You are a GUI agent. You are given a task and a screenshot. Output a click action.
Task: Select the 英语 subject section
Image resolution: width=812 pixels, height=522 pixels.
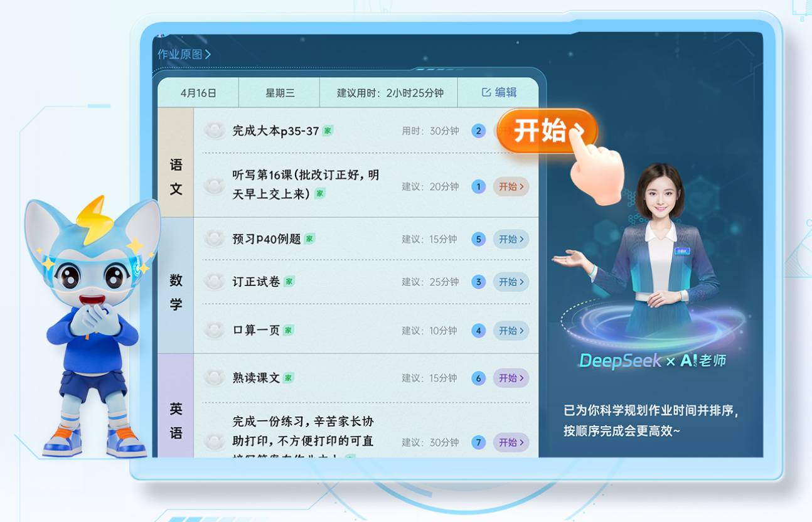coord(176,405)
